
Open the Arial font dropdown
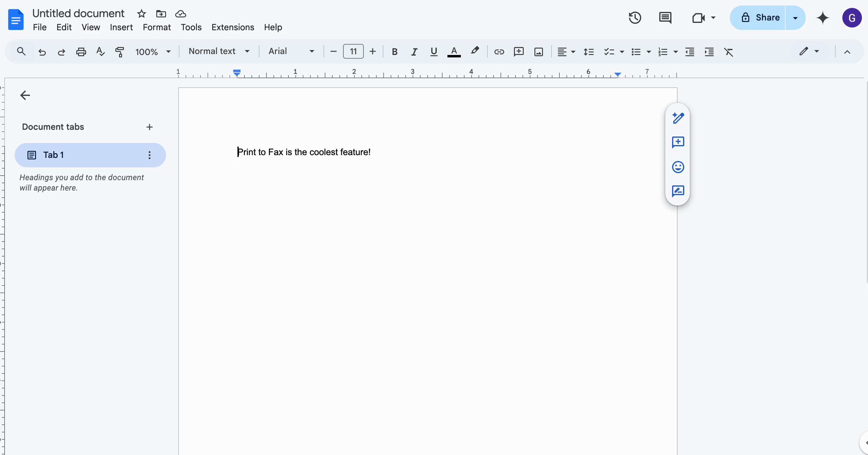point(291,51)
